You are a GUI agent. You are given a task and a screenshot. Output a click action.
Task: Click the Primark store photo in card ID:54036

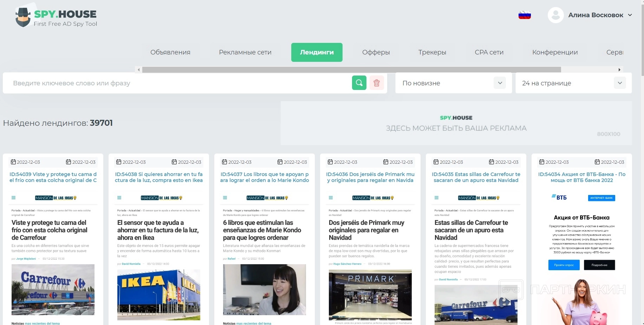tap(370, 295)
